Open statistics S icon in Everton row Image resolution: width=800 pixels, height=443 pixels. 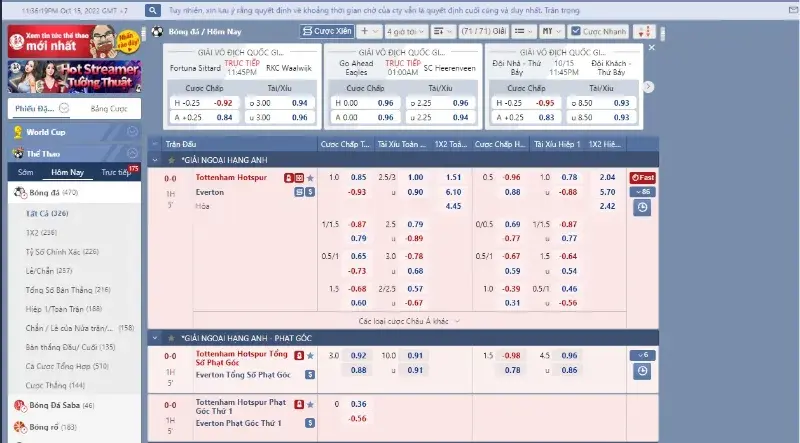(310, 192)
